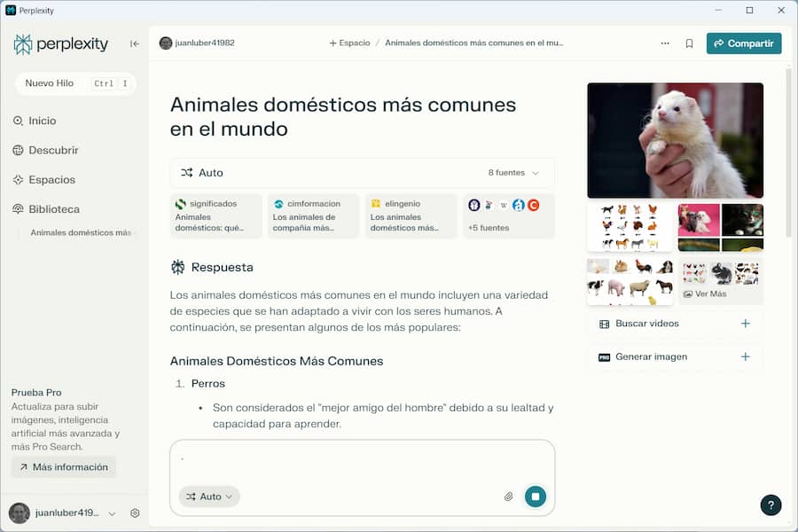Go to Descubrir in the sidebar
The width and height of the screenshot is (798, 532).
coord(53,150)
